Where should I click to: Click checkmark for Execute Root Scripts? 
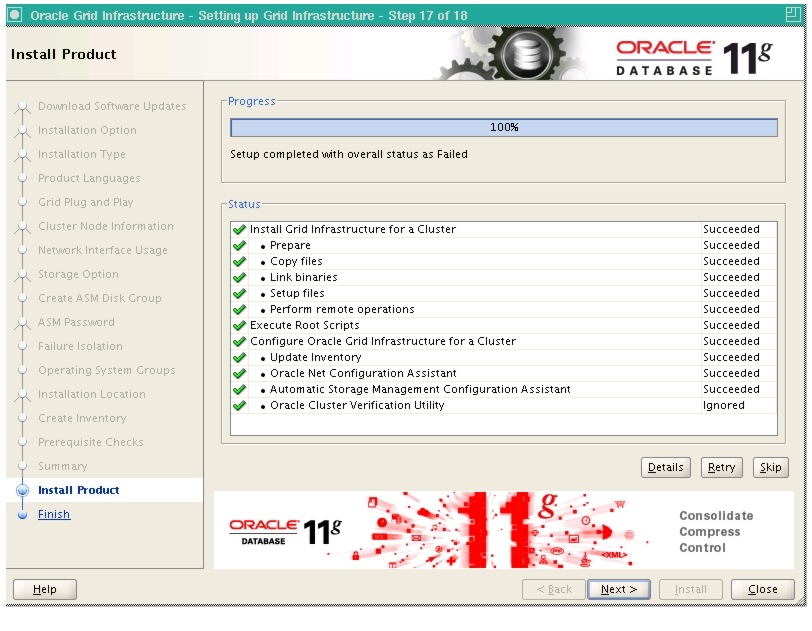(239, 326)
